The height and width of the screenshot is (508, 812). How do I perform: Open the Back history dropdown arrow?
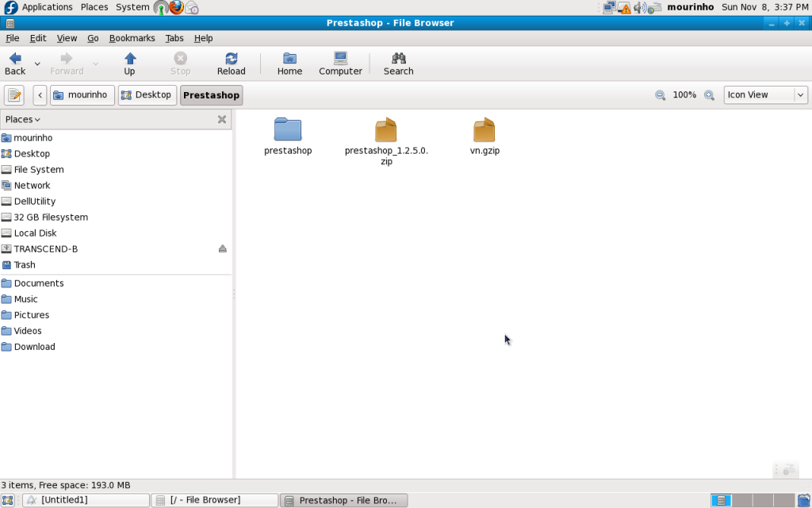coord(37,63)
